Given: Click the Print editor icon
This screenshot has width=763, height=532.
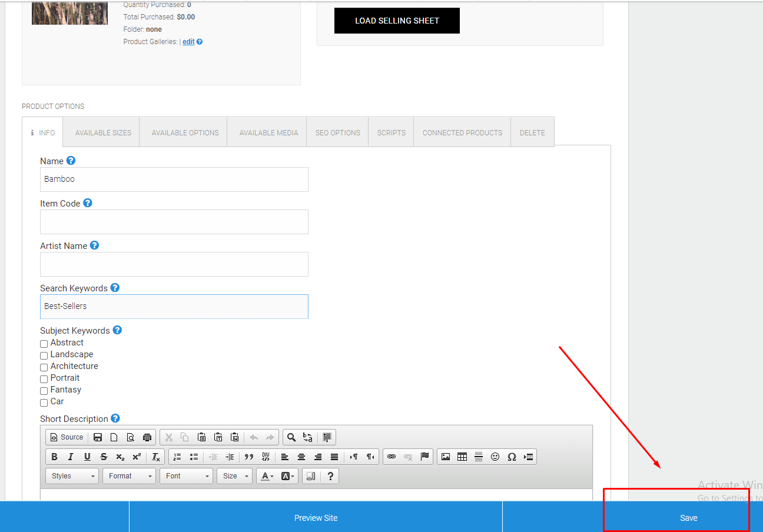Looking at the screenshot, I should (x=147, y=437).
